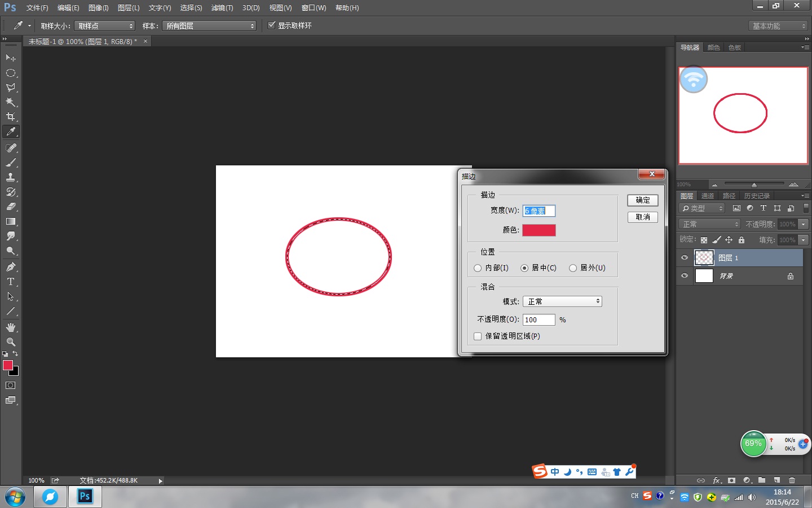Toggle the 显示取样环 checkbox
The height and width of the screenshot is (508, 812).
[x=272, y=25]
